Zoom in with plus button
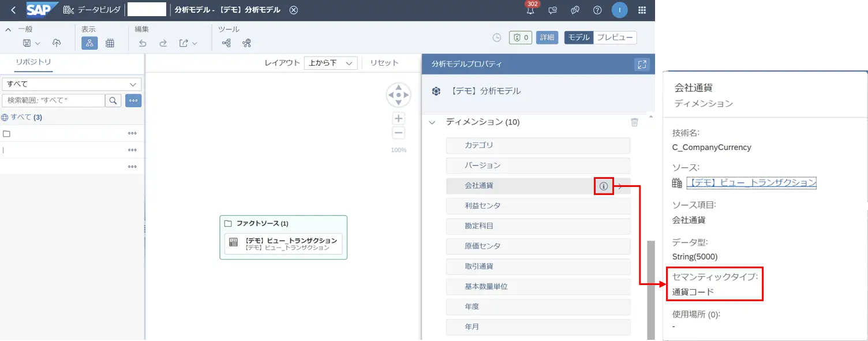The width and height of the screenshot is (868, 341). pyautogui.click(x=398, y=119)
